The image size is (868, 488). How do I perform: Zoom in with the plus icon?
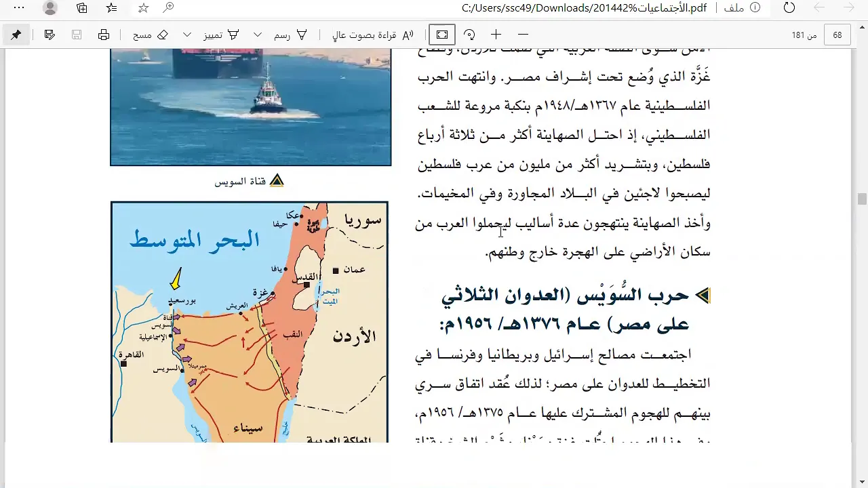(496, 35)
